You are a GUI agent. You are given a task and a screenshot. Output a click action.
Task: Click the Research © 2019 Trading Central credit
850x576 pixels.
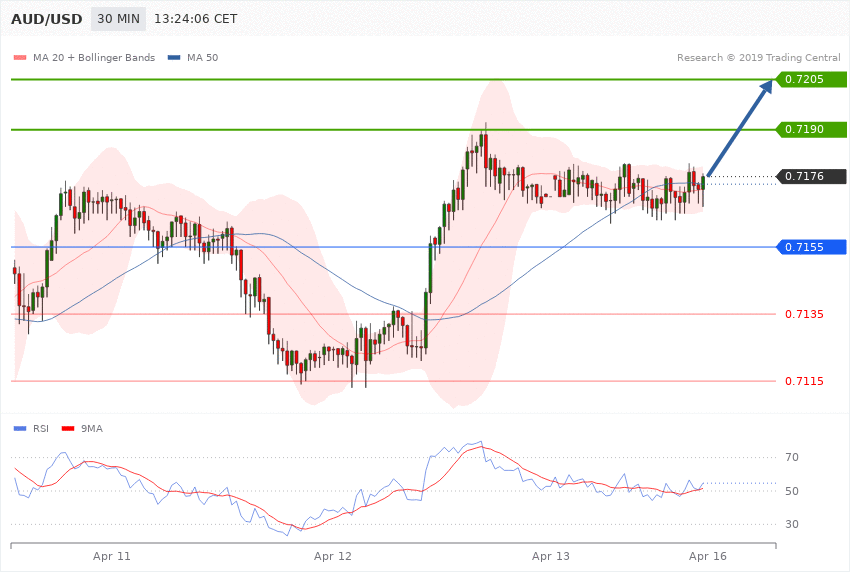point(758,57)
